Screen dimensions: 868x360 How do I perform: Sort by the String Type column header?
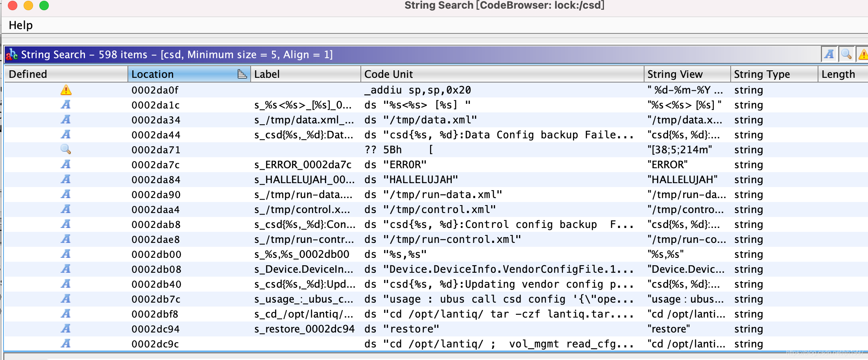[x=774, y=74]
